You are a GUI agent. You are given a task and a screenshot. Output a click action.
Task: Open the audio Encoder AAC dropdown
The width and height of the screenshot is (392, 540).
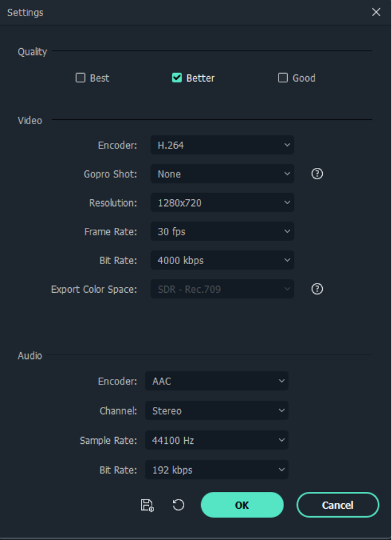point(217,381)
